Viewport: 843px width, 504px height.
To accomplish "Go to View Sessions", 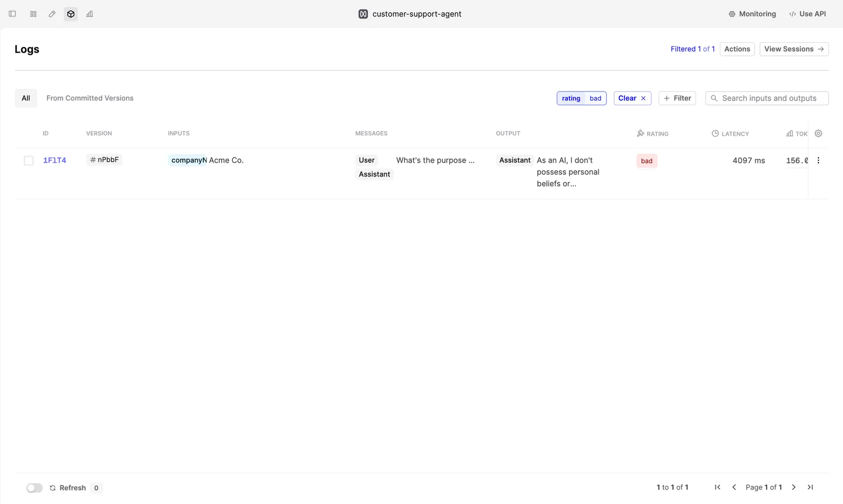I will point(794,49).
